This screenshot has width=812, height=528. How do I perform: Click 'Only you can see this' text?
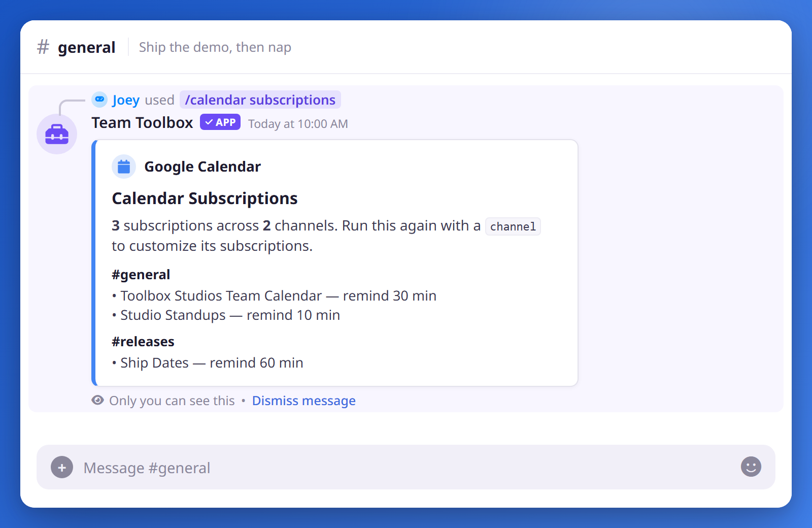[x=172, y=401]
